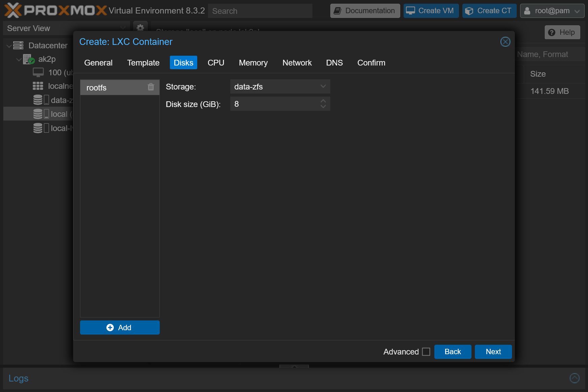Image resolution: width=588 pixels, height=392 pixels.
Task: Go to the CPU tab
Action: coord(216,63)
